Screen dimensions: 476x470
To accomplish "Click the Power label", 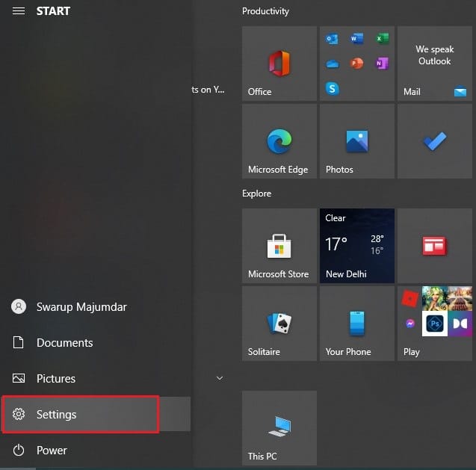I will 52,451.
